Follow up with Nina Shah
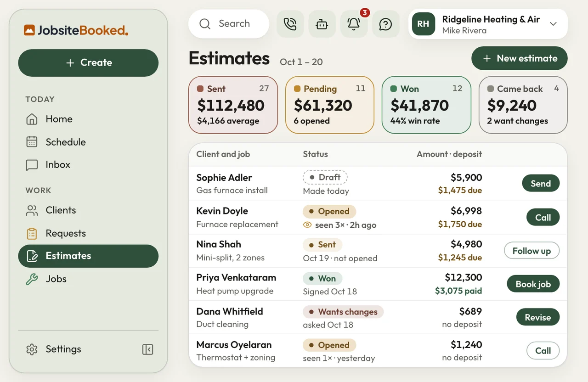The image size is (588, 382). coord(531,251)
